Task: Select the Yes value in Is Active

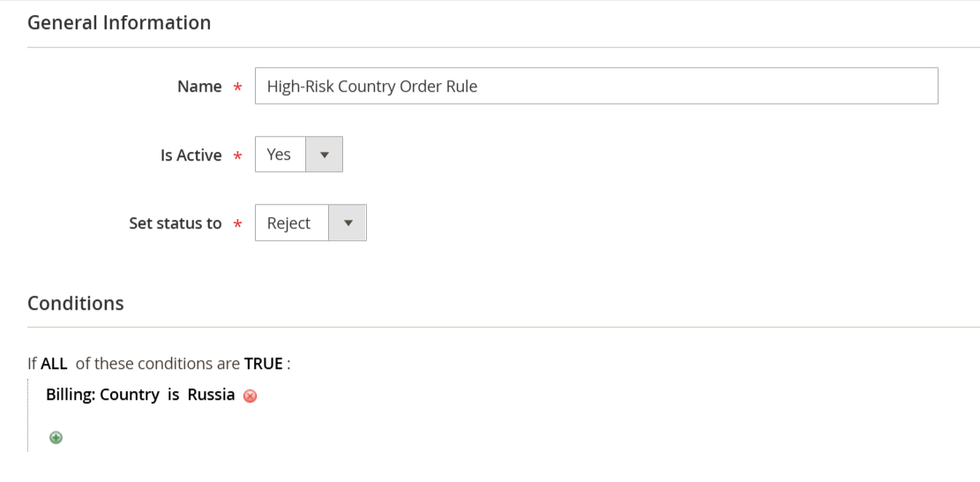Action: click(279, 154)
